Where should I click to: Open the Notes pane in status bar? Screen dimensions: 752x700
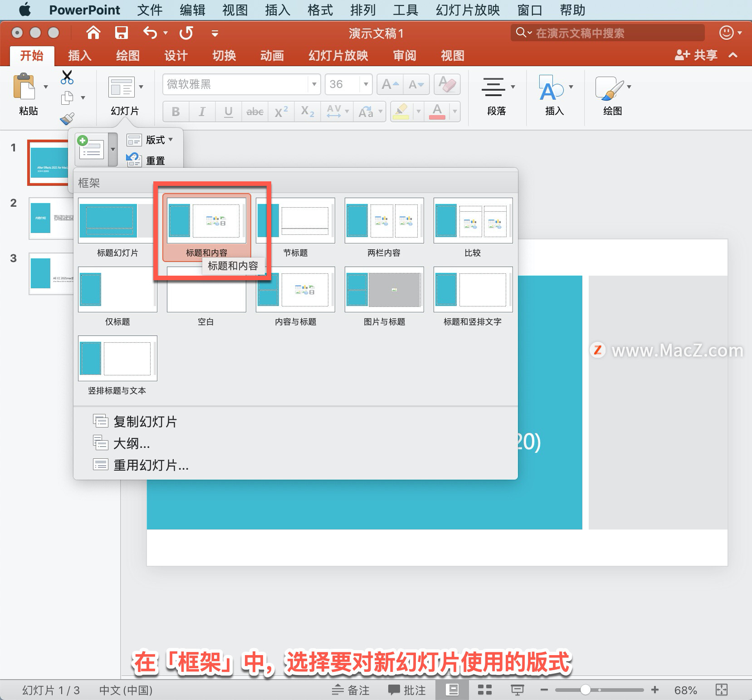click(351, 690)
